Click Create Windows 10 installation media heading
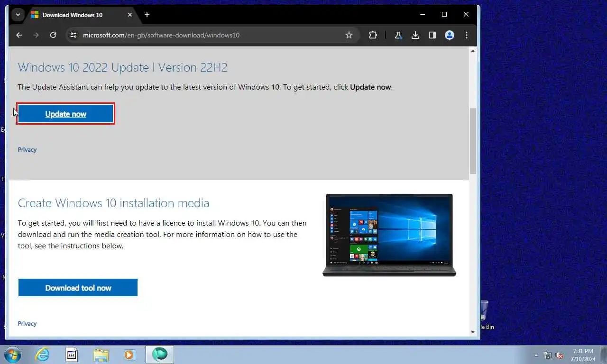The width and height of the screenshot is (607, 364). [113, 203]
